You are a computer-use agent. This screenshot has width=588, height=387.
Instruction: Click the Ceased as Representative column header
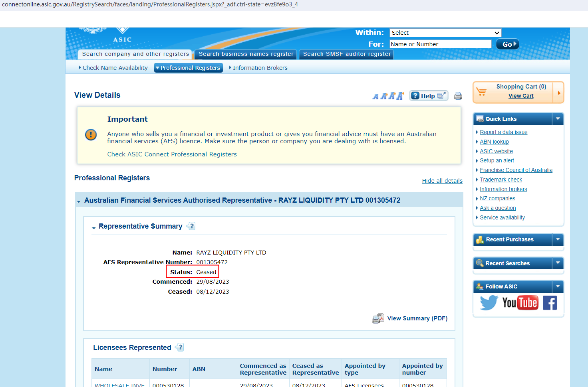(x=316, y=369)
